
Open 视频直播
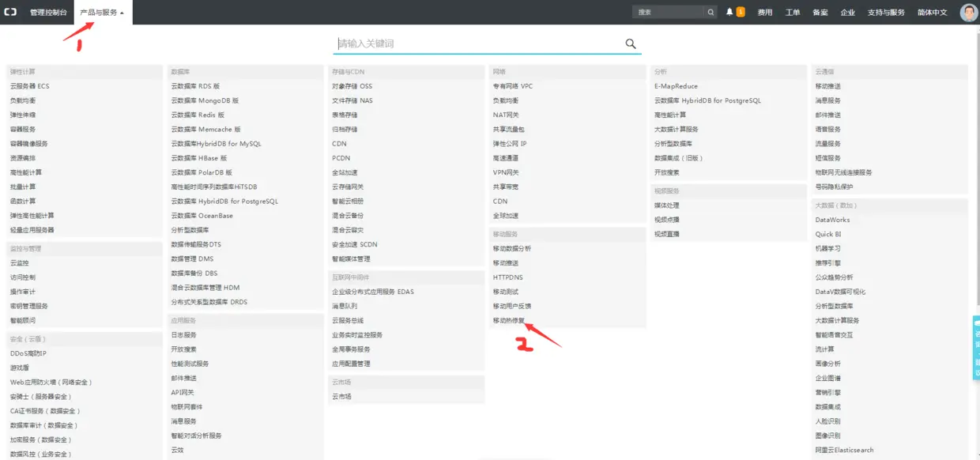tap(667, 234)
